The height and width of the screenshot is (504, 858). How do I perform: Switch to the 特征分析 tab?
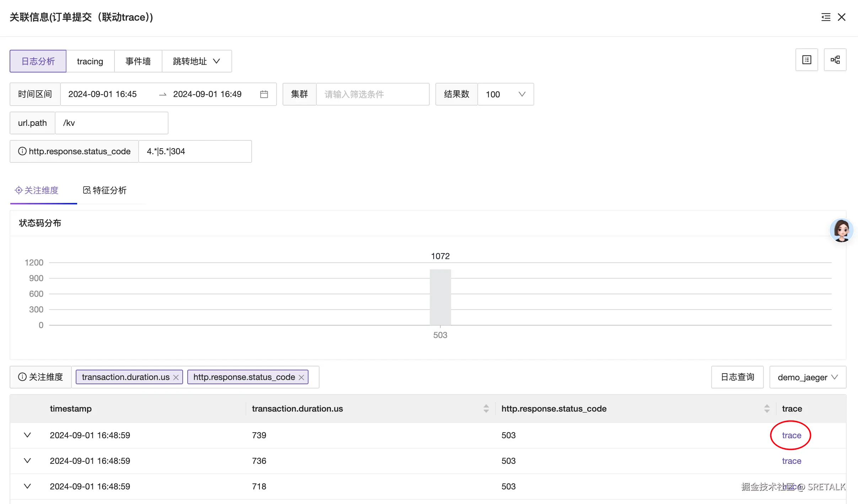click(105, 191)
